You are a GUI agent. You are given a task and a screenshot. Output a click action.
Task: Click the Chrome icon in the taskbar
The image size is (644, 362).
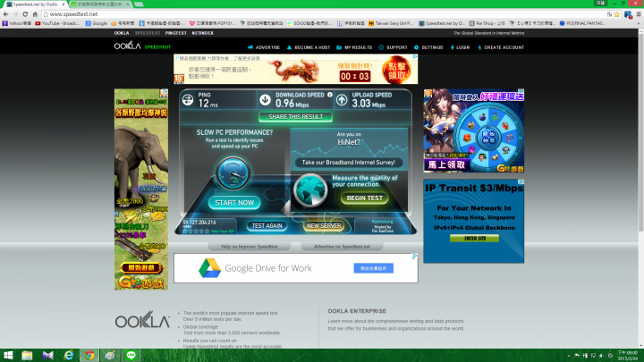89,356
